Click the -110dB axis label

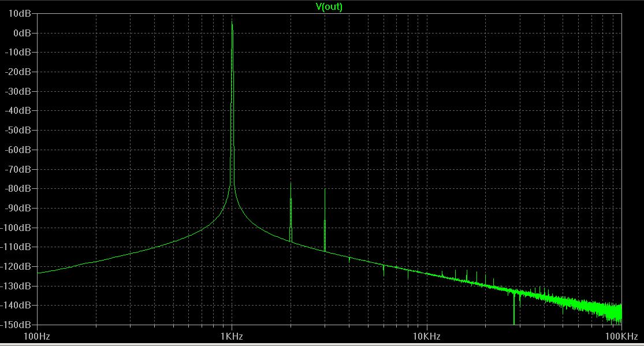point(16,247)
